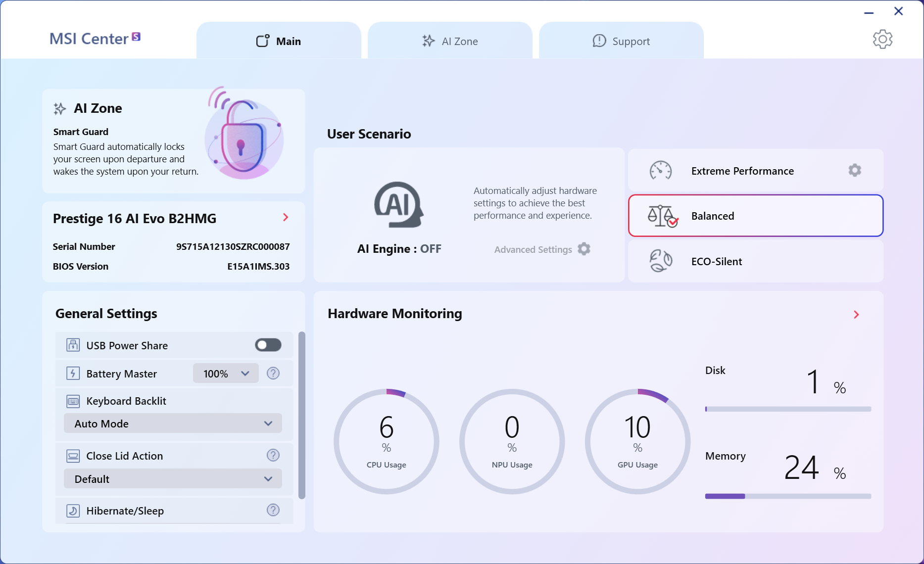The image size is (924, 564).
Task: Click Advanced Settings link
Action: point(533,250)
